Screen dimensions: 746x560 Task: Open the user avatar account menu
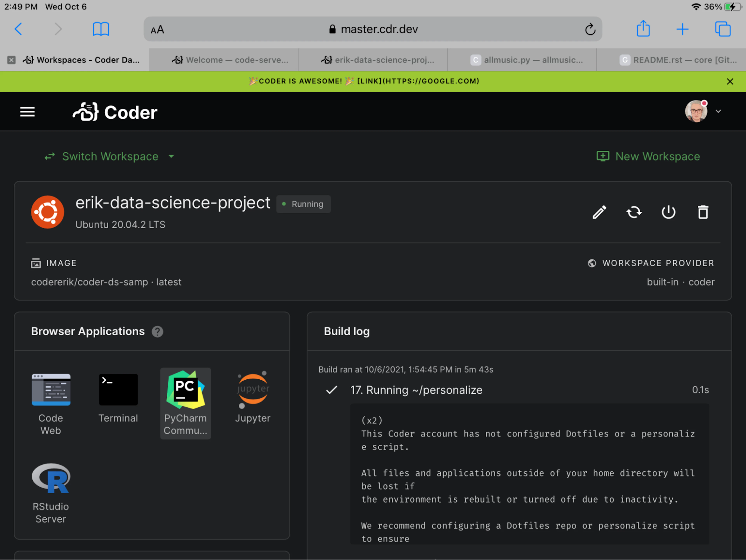[703, 111]
